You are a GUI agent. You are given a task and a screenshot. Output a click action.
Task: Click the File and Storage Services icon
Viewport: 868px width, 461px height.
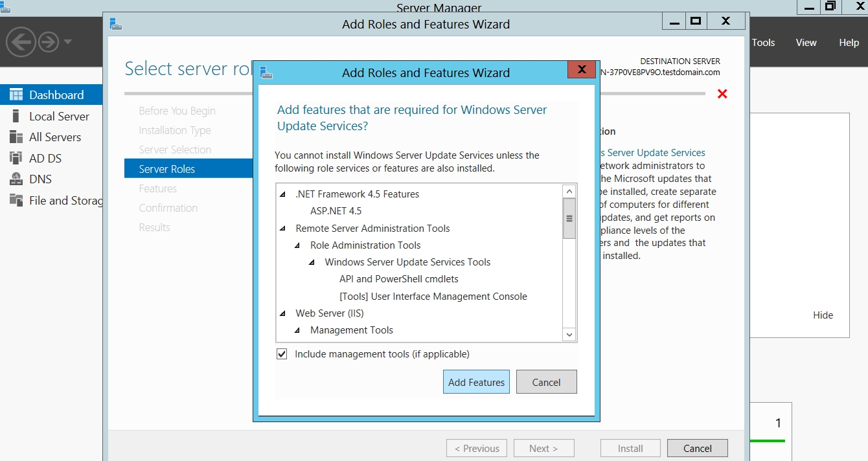(16, 200)
